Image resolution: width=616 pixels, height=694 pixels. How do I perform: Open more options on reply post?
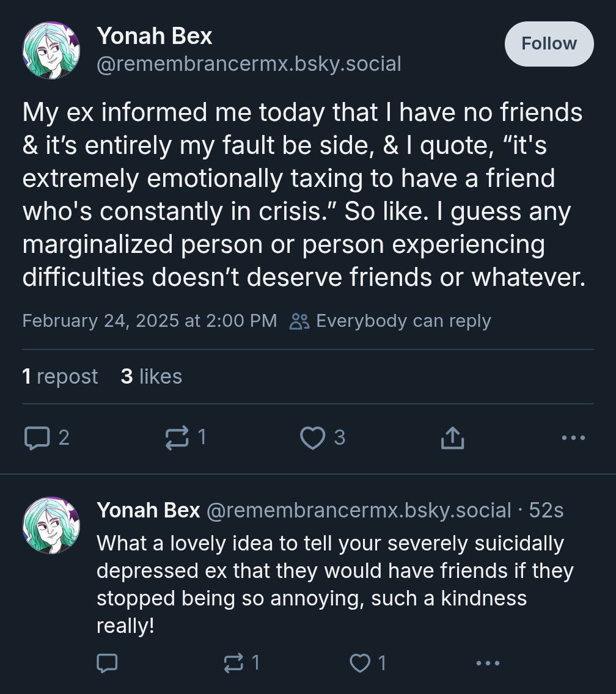tap(488, 663)
